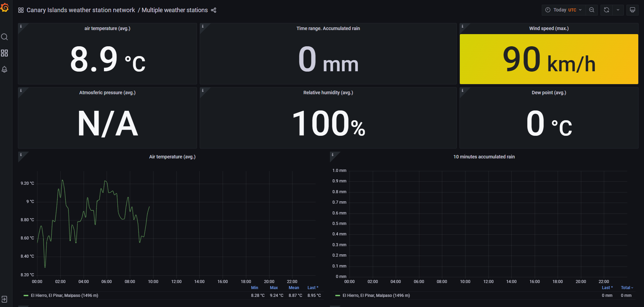
Task: Refresh the dashboard
Action: point(607,10)
